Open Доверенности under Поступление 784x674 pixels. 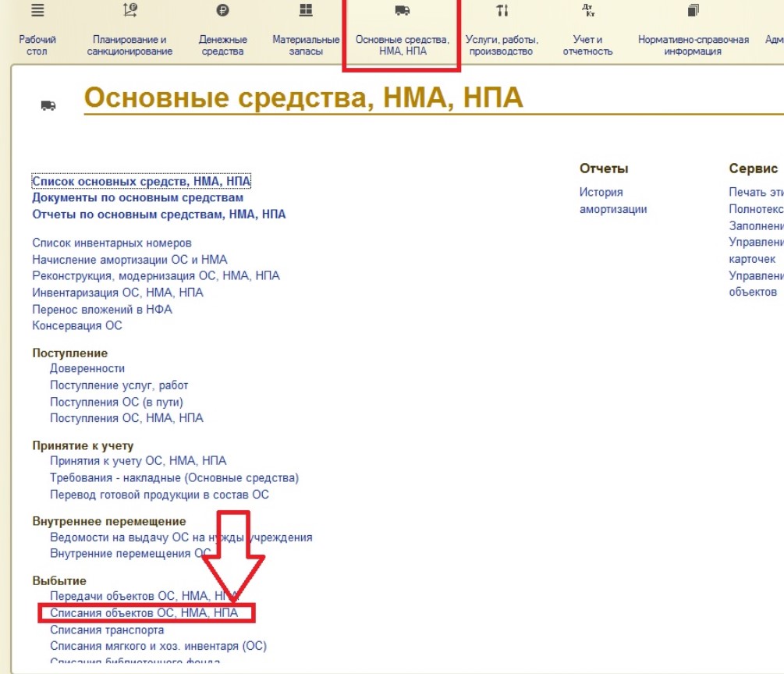click(87, 368)
